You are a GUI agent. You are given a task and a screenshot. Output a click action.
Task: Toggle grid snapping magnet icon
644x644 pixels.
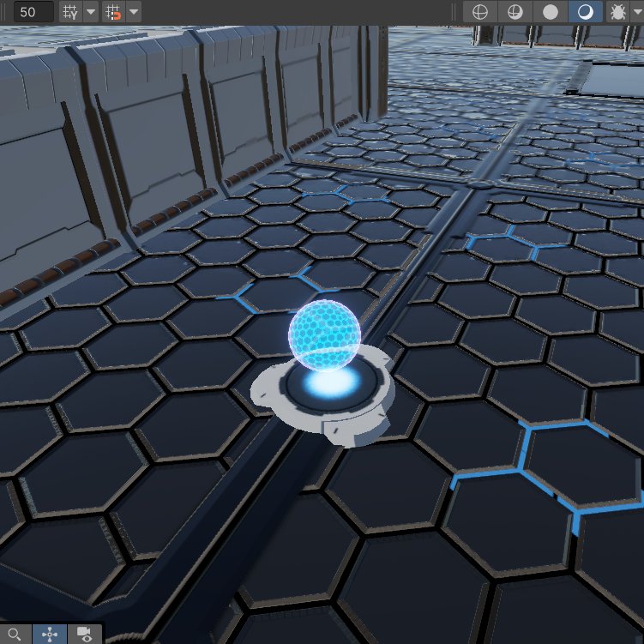(x=113, y=12)
